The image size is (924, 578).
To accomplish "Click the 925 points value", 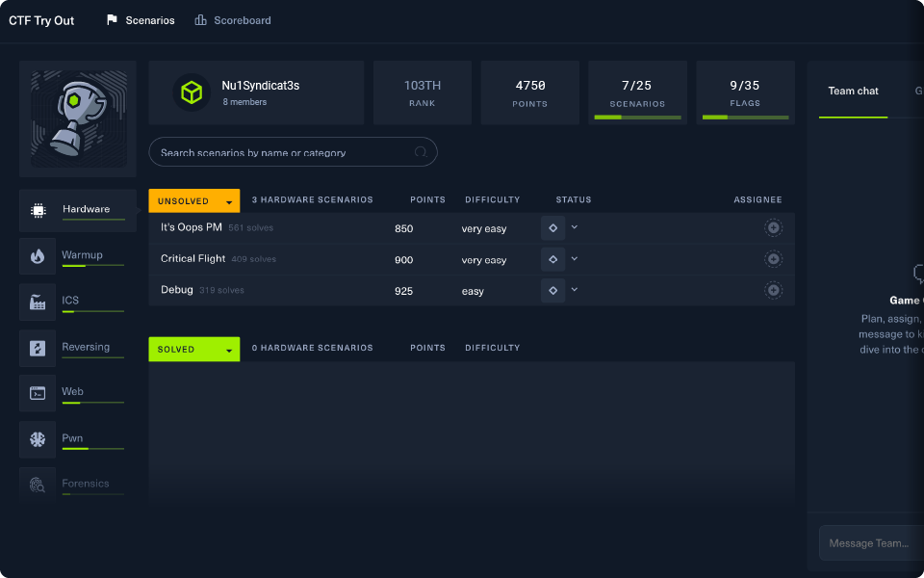I will (403, 291).
